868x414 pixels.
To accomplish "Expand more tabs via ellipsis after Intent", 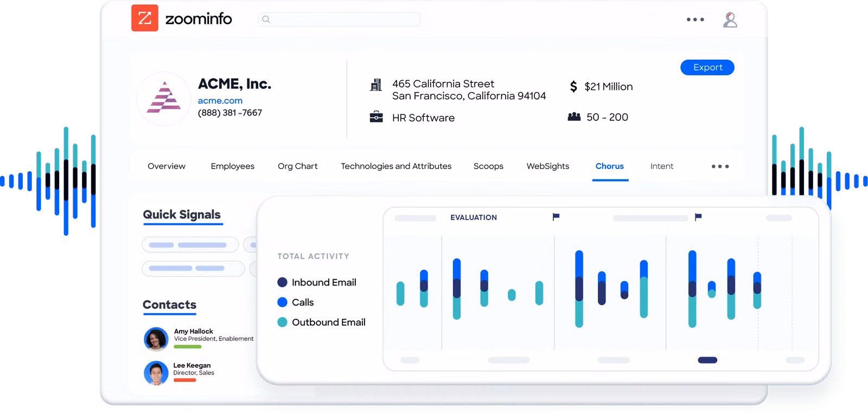I will pyautogui.click(x=720, y=166).
